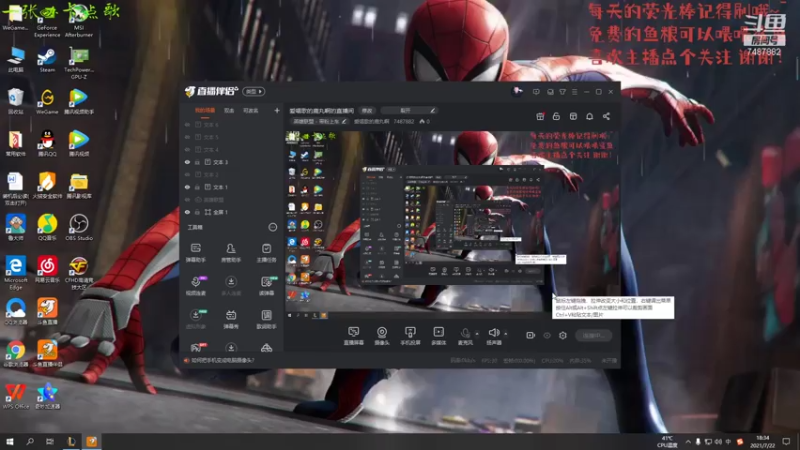Open the hamburger menu in title bar
Screen dimensions: 800x450
point(574,92)
